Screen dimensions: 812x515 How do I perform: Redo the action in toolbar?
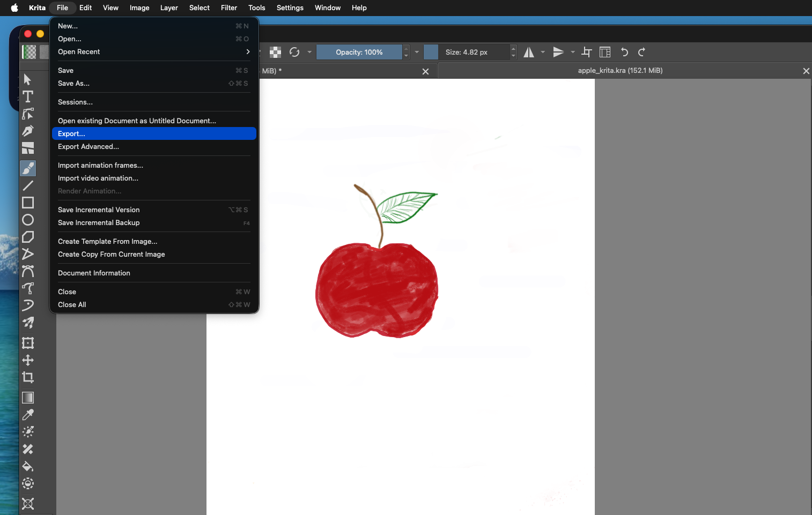[641, 52]
